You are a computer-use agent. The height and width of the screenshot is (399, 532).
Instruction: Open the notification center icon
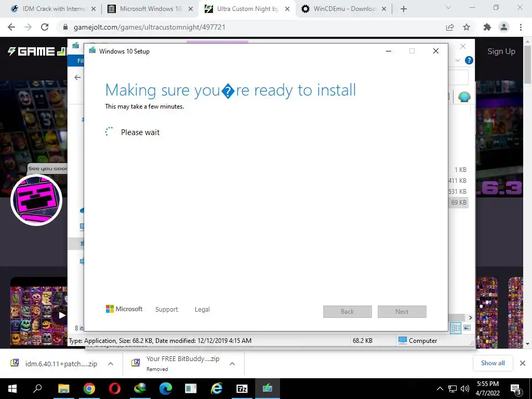(516, 389)
